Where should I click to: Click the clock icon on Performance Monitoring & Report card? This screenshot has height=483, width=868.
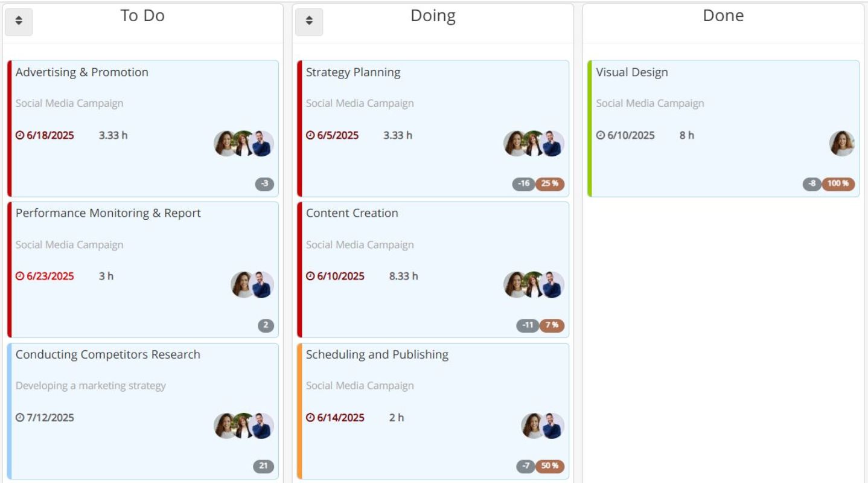pos(19,276)
